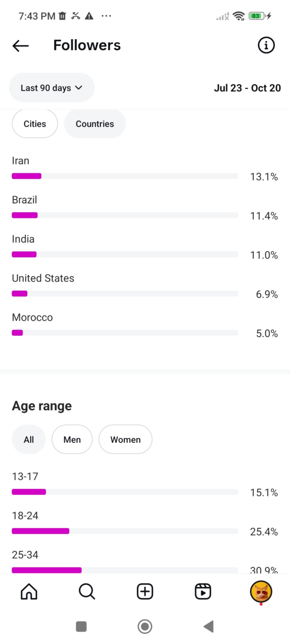Tap the 18-24 age range bar

pyautogui.click(x=125, y=531)
